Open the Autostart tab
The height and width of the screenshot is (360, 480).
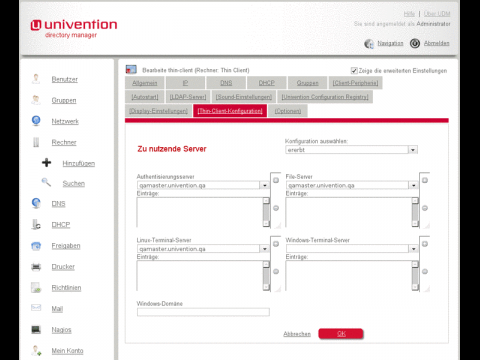pyautogui.click(x=145, y=97)
